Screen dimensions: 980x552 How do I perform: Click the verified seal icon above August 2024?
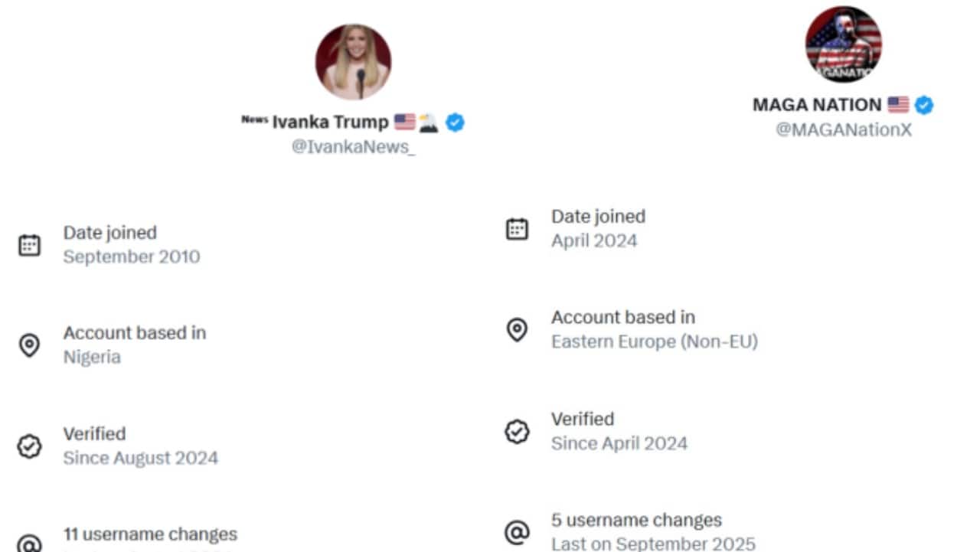pyautogui.click(x=29, y=446)
